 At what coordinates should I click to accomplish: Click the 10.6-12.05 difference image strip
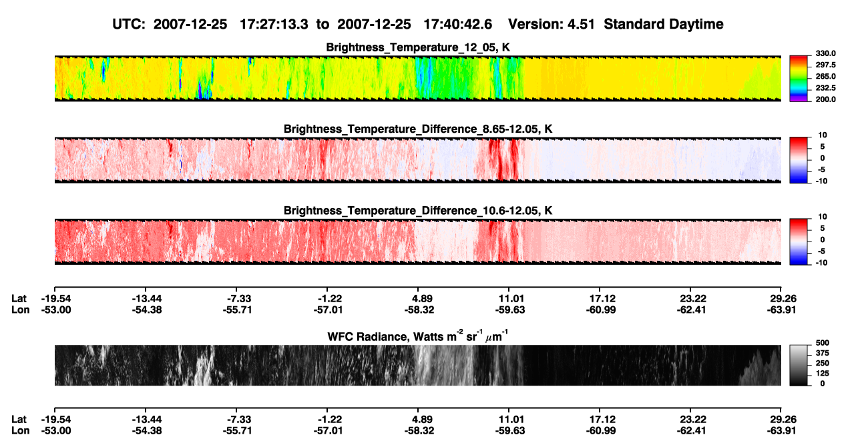[418, 242]
